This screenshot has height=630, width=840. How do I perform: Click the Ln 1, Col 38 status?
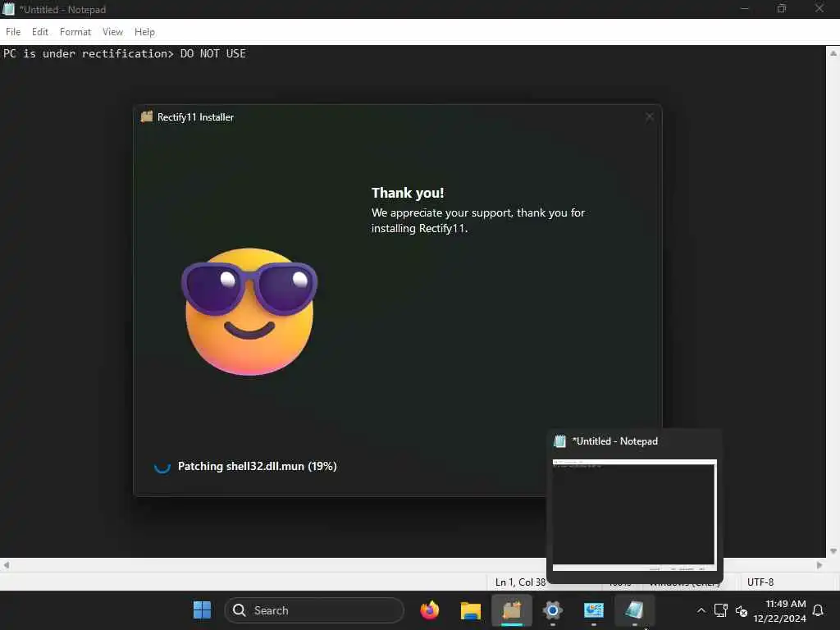coord(520,582)
